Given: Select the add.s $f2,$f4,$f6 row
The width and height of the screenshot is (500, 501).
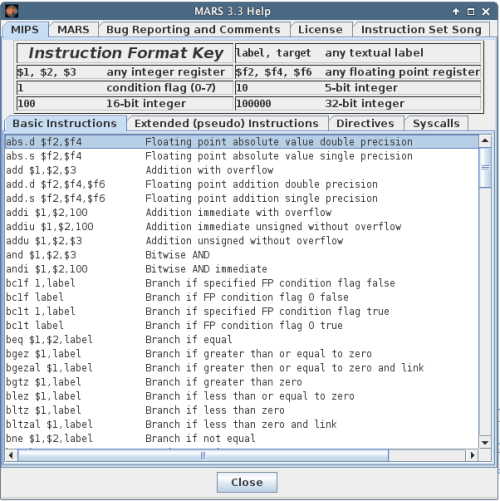Looking at the screenshot, I should point(242,198).
